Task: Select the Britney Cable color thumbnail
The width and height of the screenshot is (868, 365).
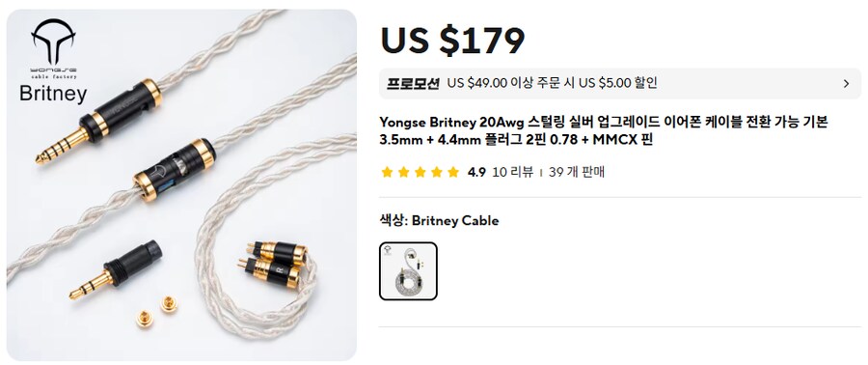Action: pyautogui.click(x=409, y=270)
